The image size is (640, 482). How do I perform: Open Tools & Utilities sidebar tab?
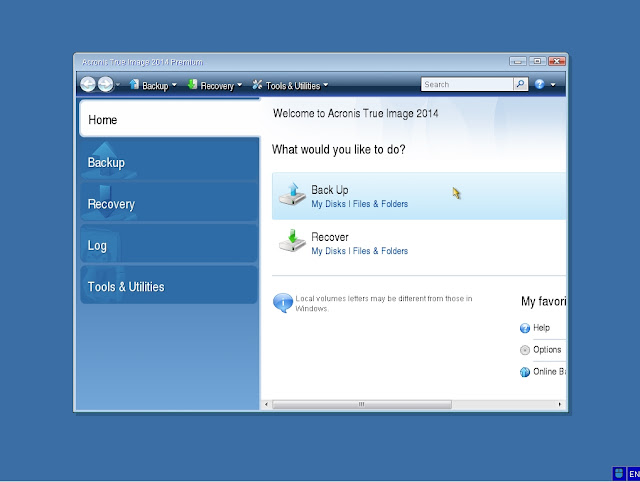[169, 285]
